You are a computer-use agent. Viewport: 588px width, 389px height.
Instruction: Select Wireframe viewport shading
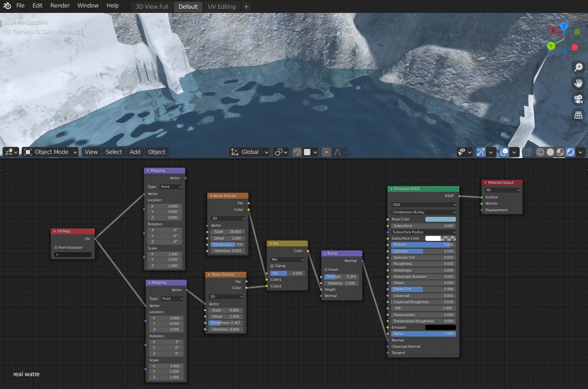pos(540,152)
